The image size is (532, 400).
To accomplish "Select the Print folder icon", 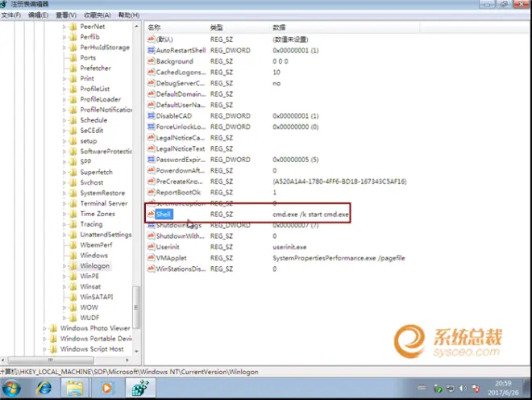I will (73, 78).
